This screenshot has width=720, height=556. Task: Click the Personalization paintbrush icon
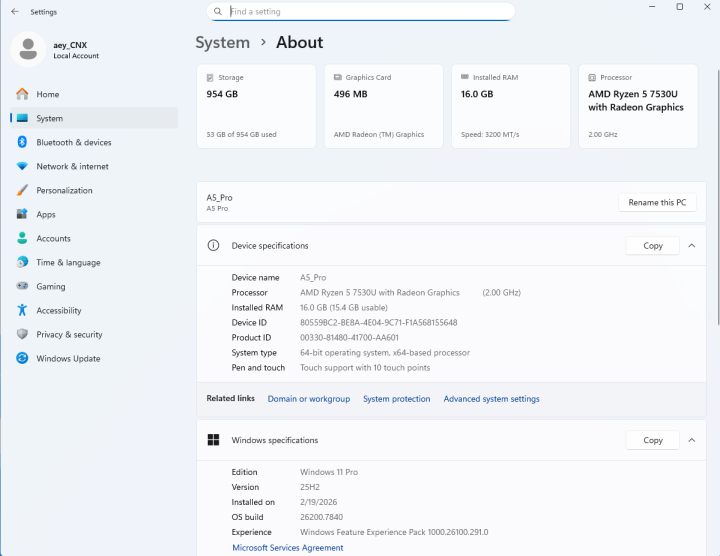[22, 190]
